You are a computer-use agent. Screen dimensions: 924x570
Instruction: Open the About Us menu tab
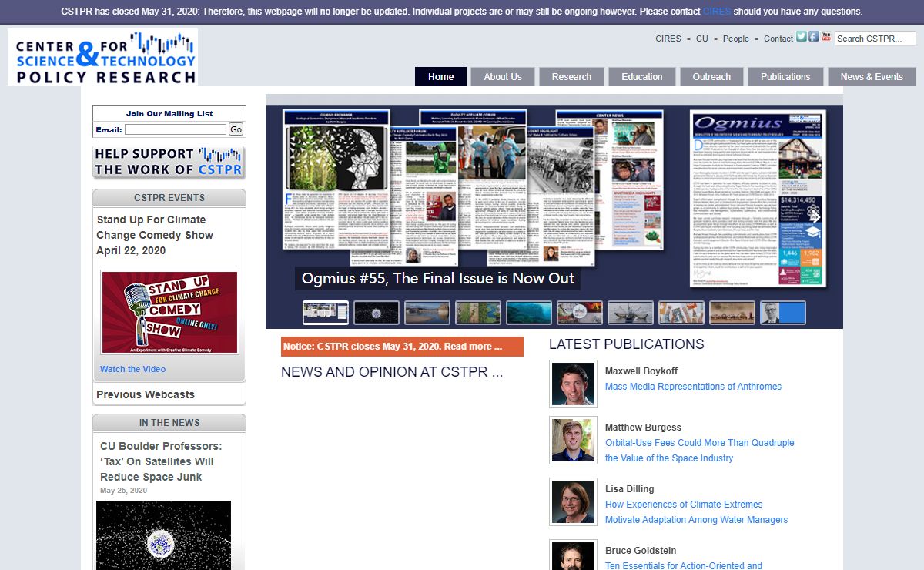502,77
